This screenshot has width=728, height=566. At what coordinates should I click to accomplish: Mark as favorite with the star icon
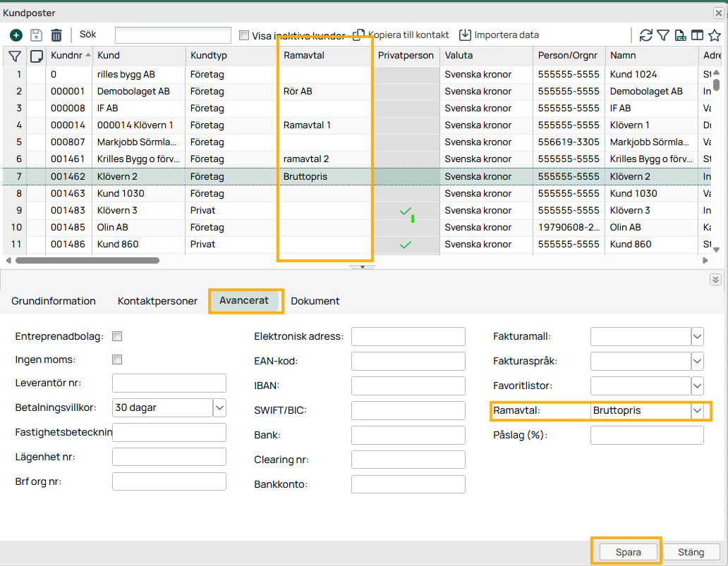click(715, 35)
